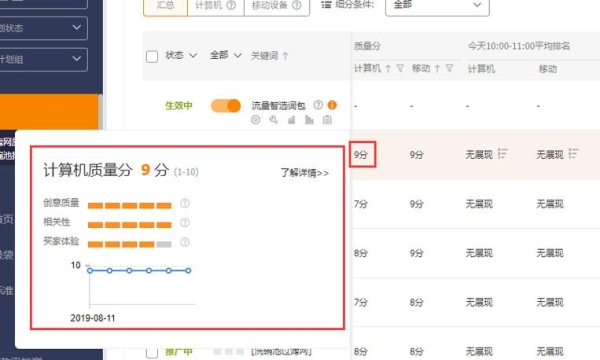600x360 pixels.
Task: Open list icon beside mobile 无展现 in highlighted row
Action: pos(573,154)
